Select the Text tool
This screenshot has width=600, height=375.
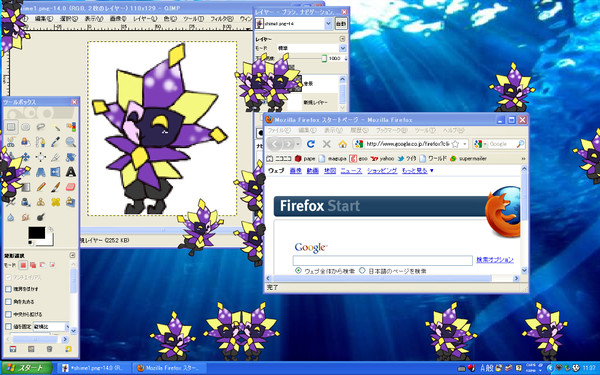70,172
